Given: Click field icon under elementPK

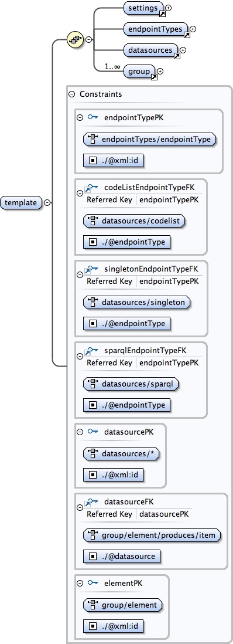Looking at the screenshot, I should click(92, 626).
